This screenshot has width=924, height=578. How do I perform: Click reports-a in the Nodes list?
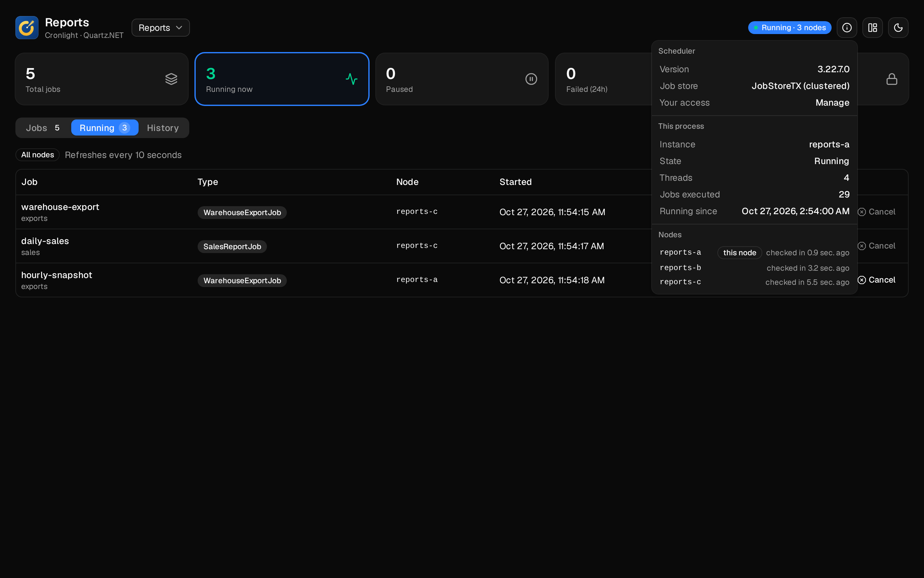(x=680, y=253)
